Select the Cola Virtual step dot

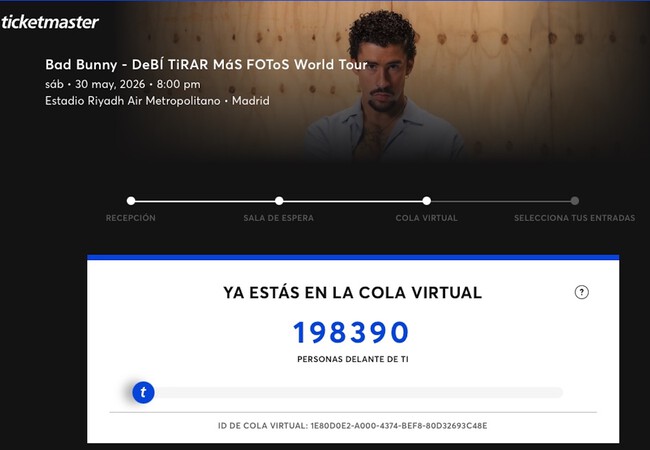(x=427, y=201)
